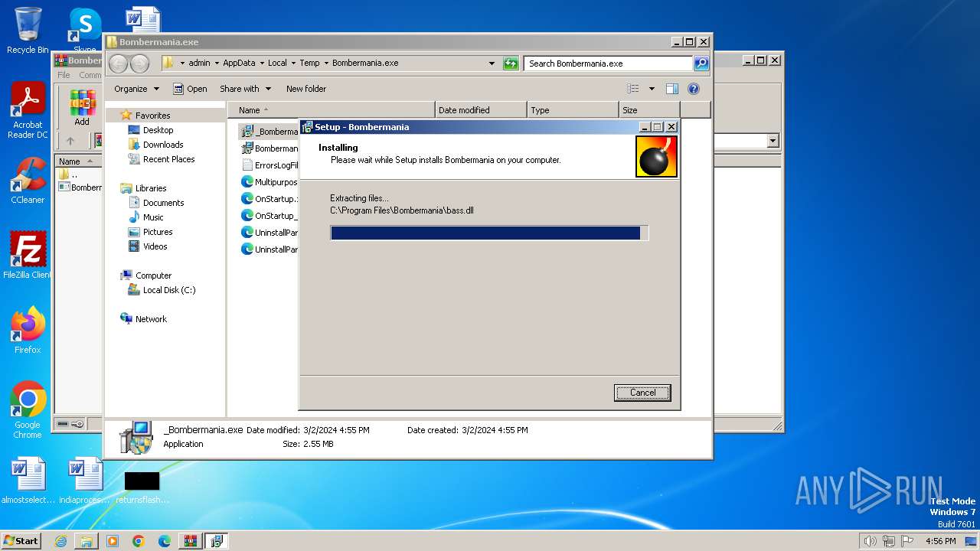This screenshot has height=551, width=980.
Task: Click the Explorer forward navigation arrow
Action: point(139,64)
